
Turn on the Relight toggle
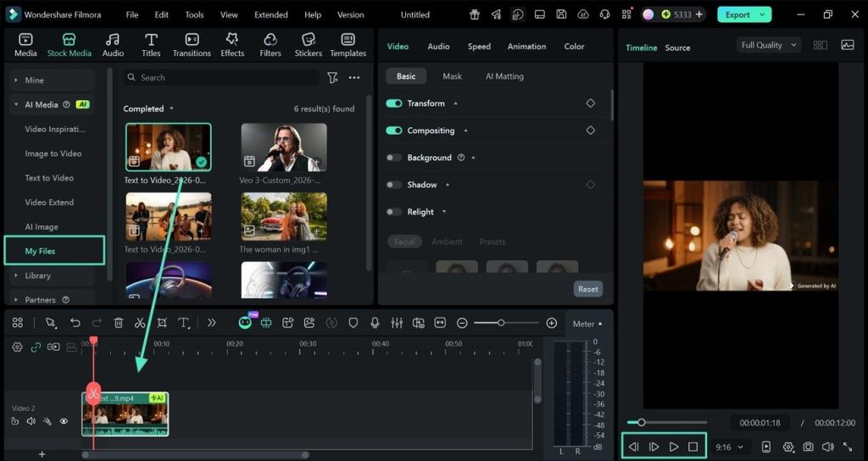[x=394, y=212]
